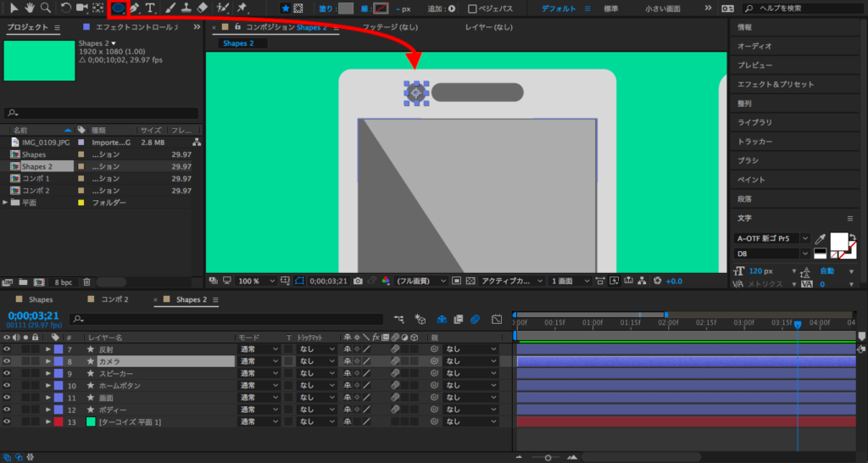The height and width of the screenshot is (463, 868).
Task: Click the 8 bpc color depth button
Action: [x=64, y=282]
